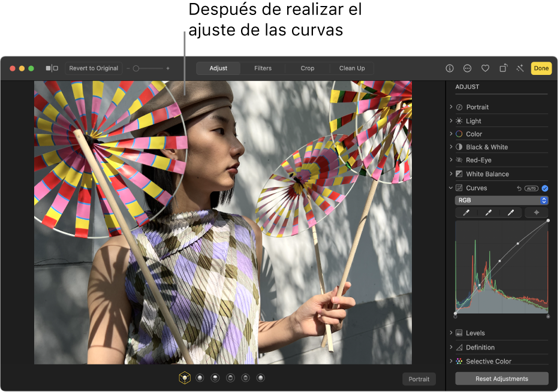Open the Crop tab

308,68
